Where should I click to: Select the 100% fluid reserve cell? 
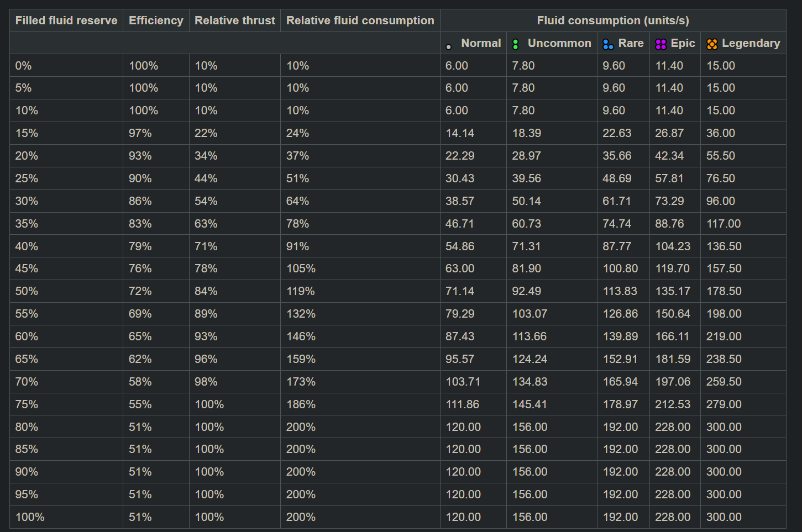(x=66, y=517)
